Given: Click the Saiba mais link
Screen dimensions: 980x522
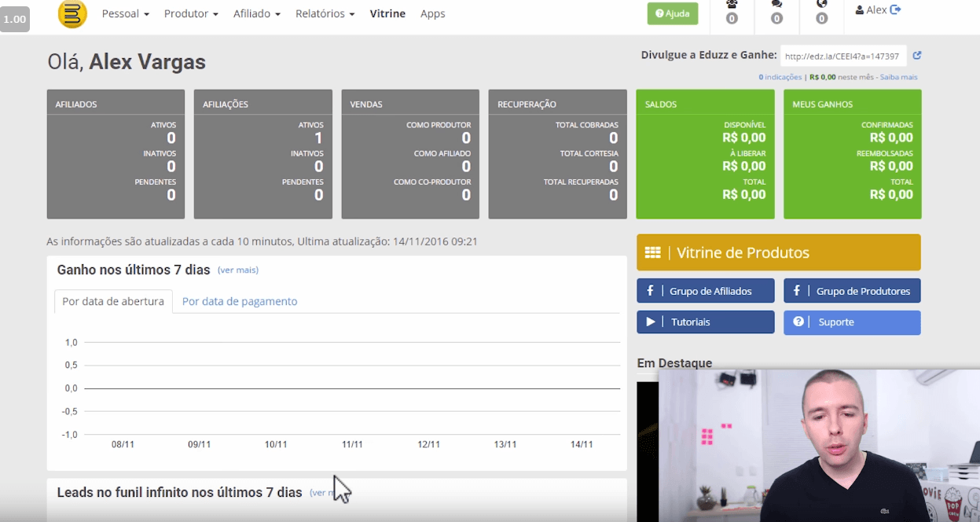Looking at the screenshot, I should click(x=898, y=77).
